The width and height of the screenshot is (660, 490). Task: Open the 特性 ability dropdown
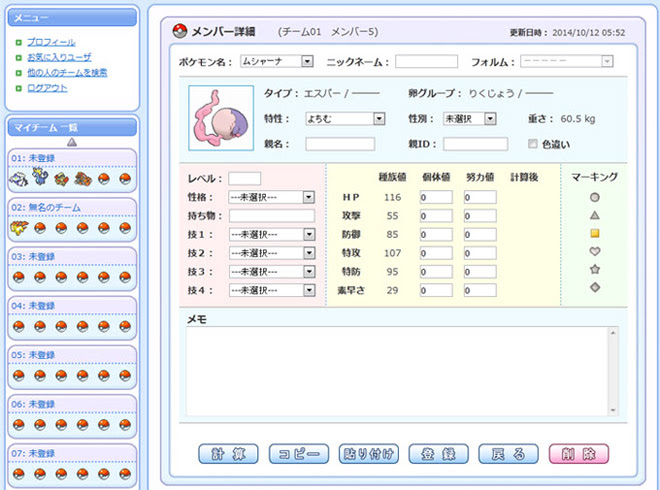[345, 119]
